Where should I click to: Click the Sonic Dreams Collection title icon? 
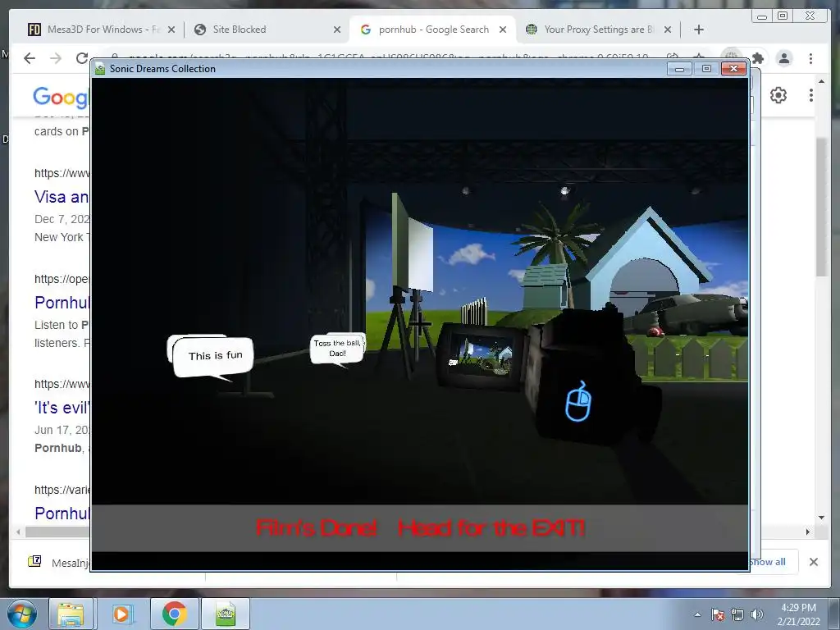tap(99, 69)
